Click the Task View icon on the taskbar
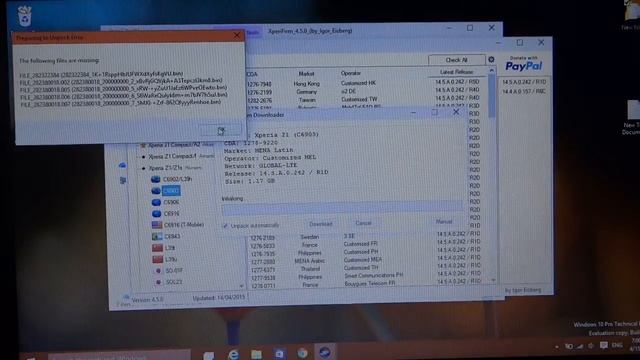Viewport: 640px width, 360px height. click(209, 355)
